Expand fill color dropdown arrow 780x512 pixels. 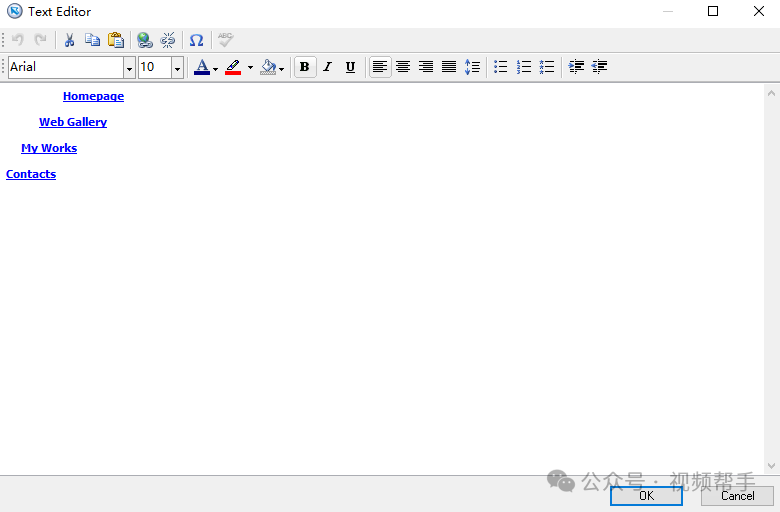point(282,69)
